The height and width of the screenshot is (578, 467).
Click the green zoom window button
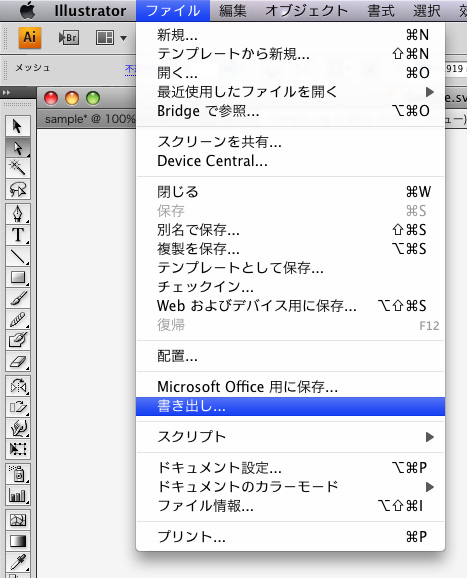(x=93, y=98)
